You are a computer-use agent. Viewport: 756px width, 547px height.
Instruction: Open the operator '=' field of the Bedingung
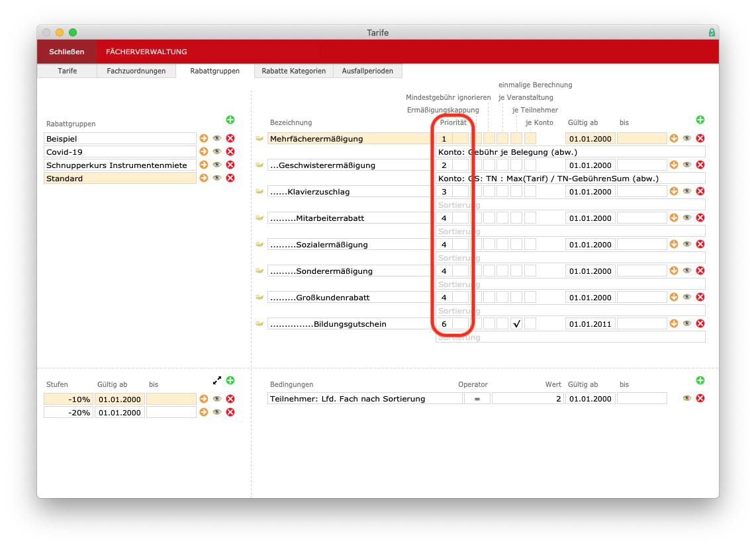[477, 399]
